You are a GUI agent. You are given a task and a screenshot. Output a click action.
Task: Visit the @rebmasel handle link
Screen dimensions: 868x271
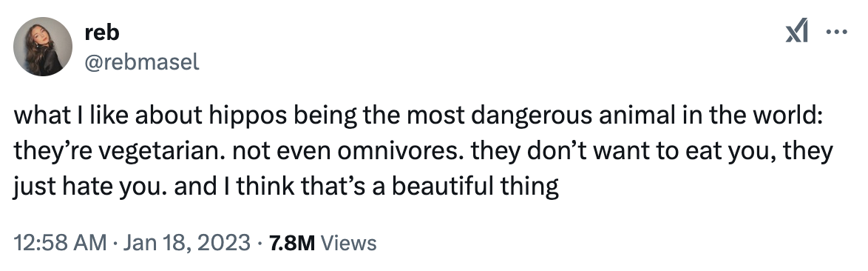142,63
